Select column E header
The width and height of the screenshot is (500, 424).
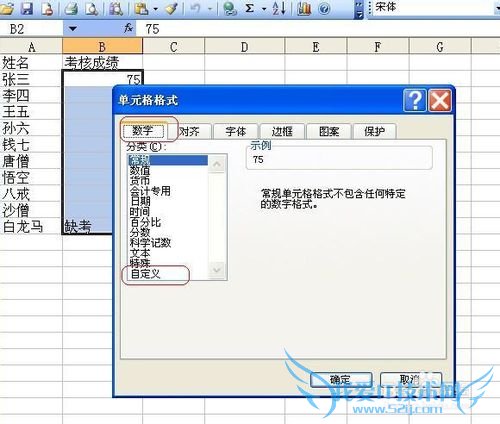coord(316,47)
